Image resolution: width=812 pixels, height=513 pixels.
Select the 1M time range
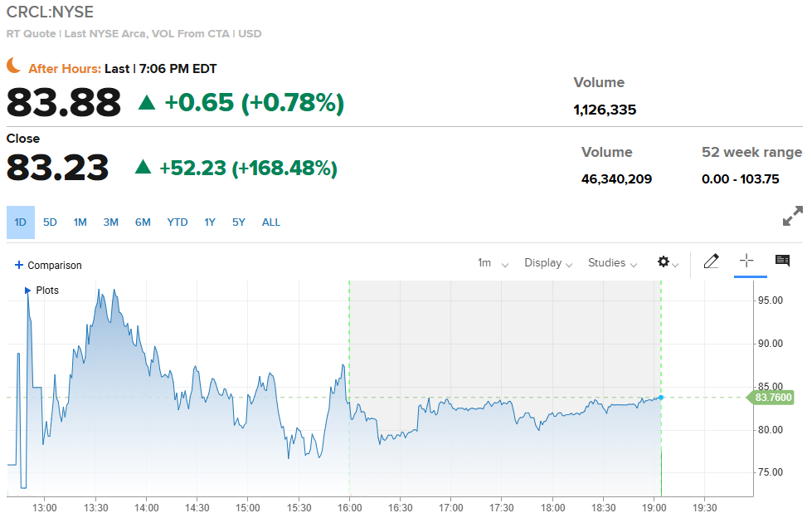(80, 222)
